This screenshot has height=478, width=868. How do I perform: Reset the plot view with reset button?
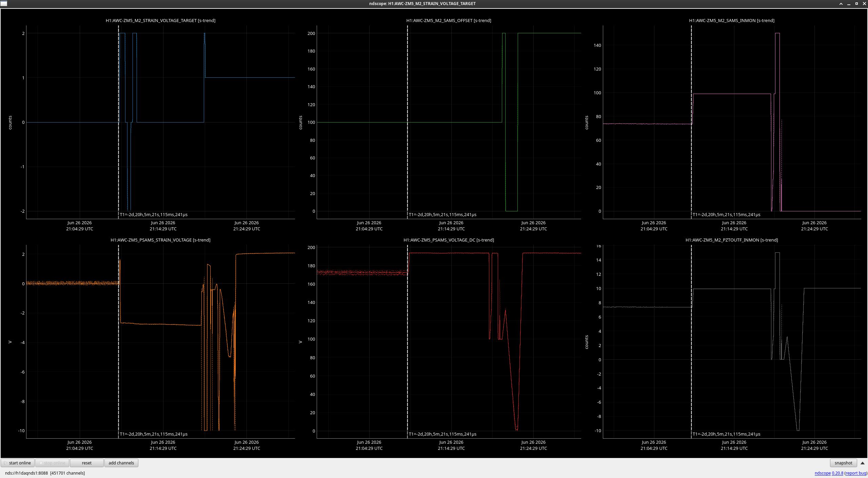click(87, 463)
